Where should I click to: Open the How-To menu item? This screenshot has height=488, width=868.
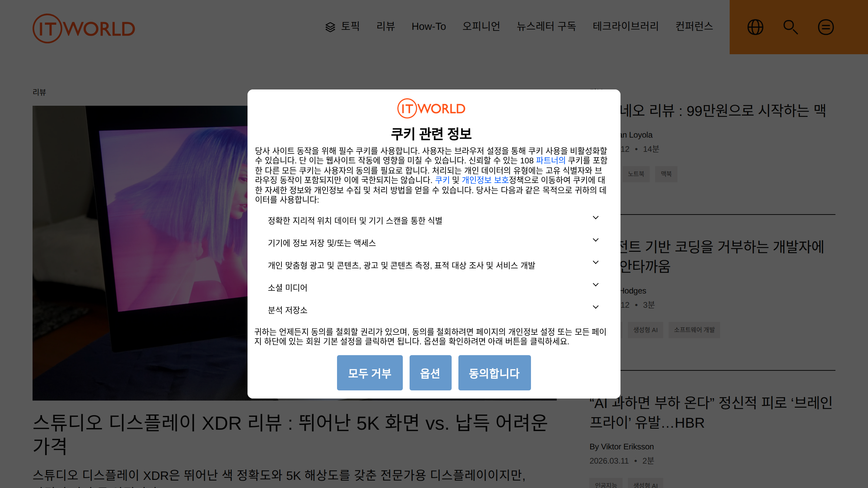click(x=429, y=27)
